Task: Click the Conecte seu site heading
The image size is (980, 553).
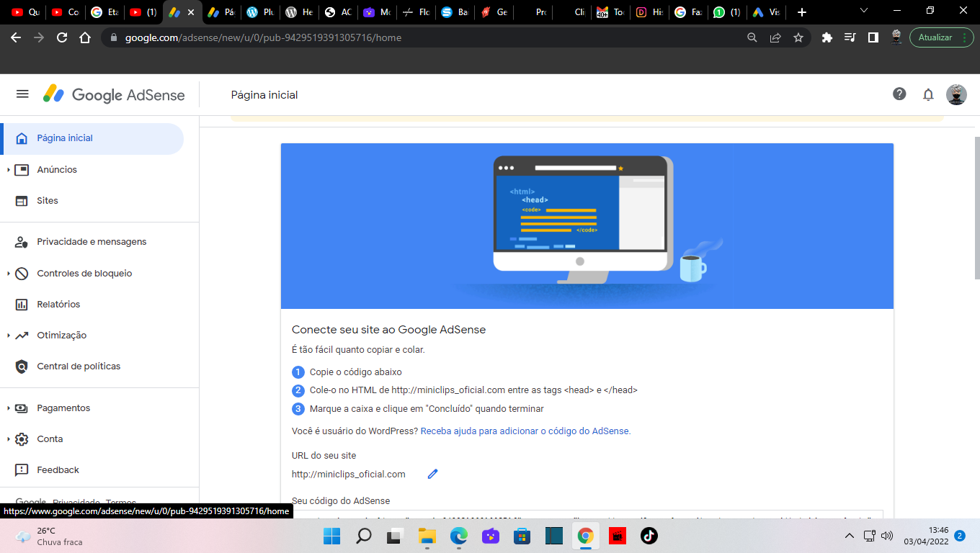Action: tap(388, 330)
